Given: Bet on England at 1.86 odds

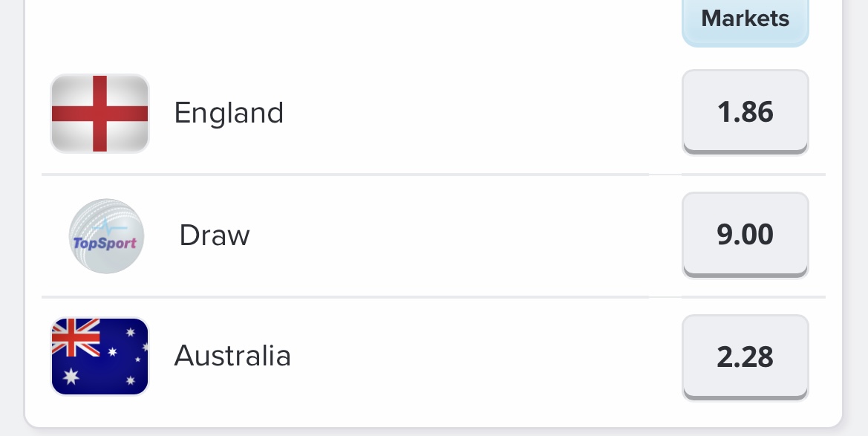Looking at the screenshot, I should tap(745, 112).
